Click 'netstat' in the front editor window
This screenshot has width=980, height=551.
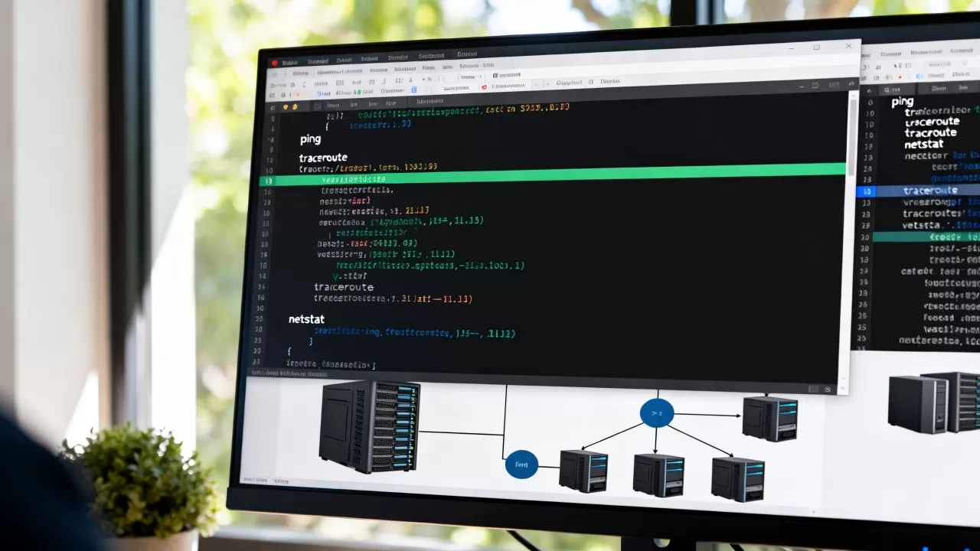[x=306, y=318]
